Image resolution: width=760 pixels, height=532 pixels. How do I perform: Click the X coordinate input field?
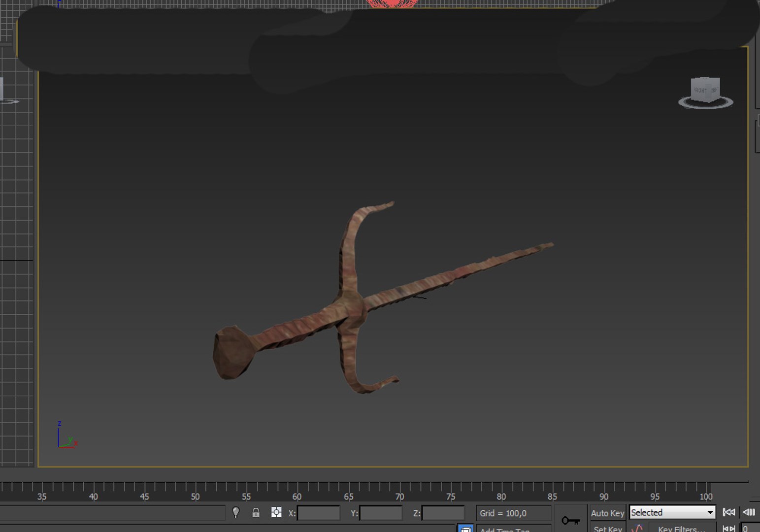(x=318, y=513)
